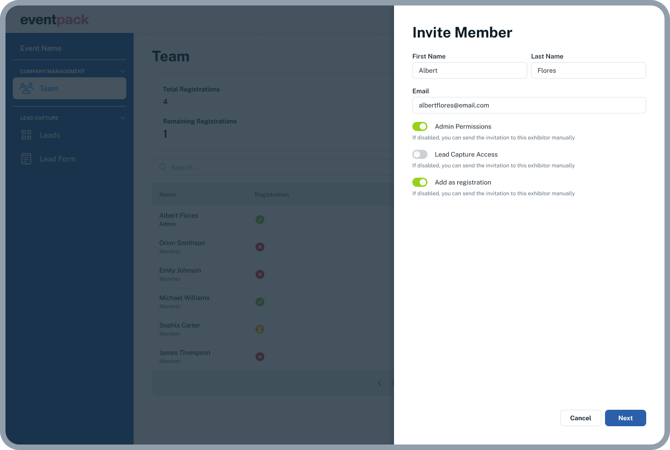Collapse the Lead Capture section chevron
670x450 pixels.
tap(123, 118)
